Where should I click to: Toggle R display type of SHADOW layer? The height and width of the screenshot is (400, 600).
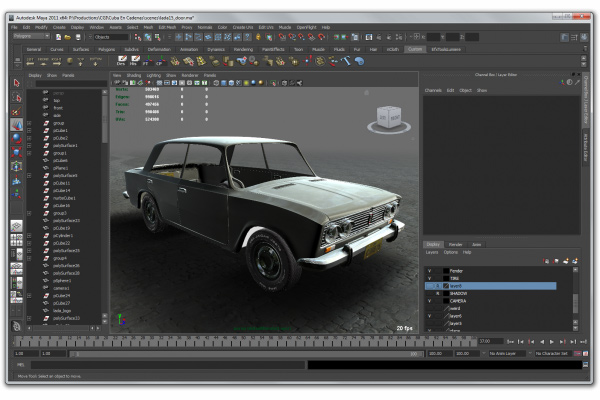coord(437,294)
